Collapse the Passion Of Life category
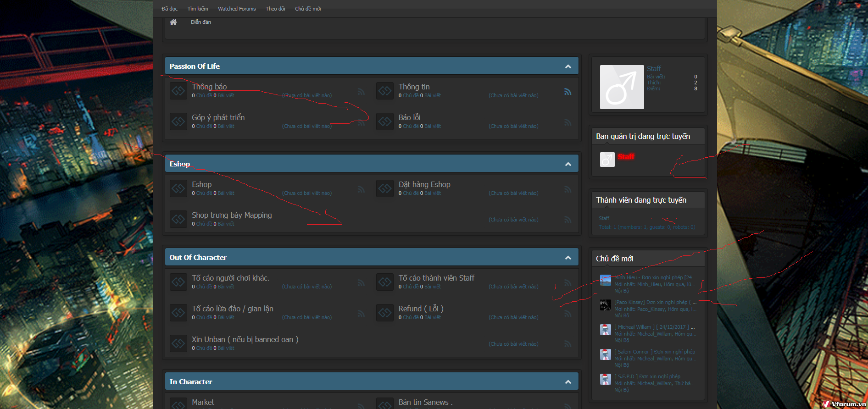The width and height of the screenshot is (868, 409). 568,66
